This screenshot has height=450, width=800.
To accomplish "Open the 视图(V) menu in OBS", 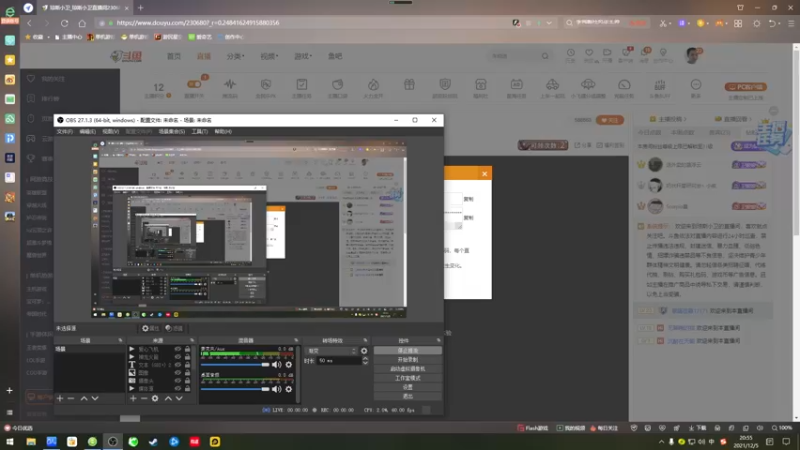I will click(x=111, y=132).
